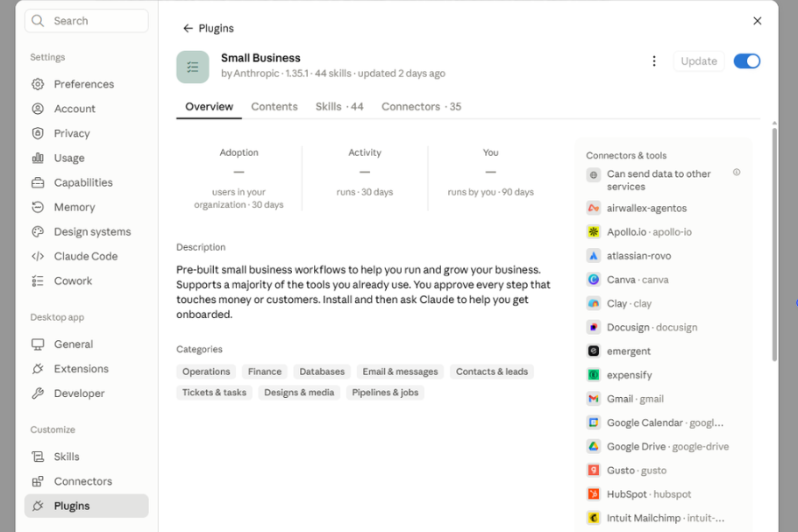Click the 'users in your organization · 30 days' text
798x532 pixels.
[239, 198]
